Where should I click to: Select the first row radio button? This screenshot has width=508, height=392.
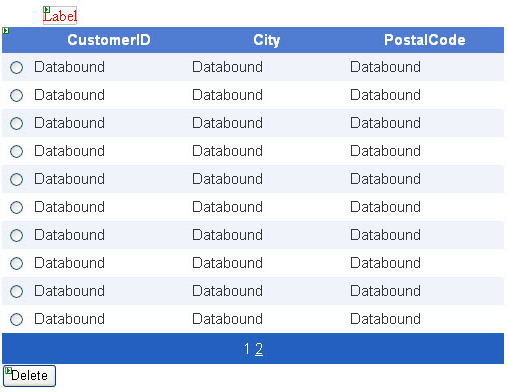[x=16, y=67]
